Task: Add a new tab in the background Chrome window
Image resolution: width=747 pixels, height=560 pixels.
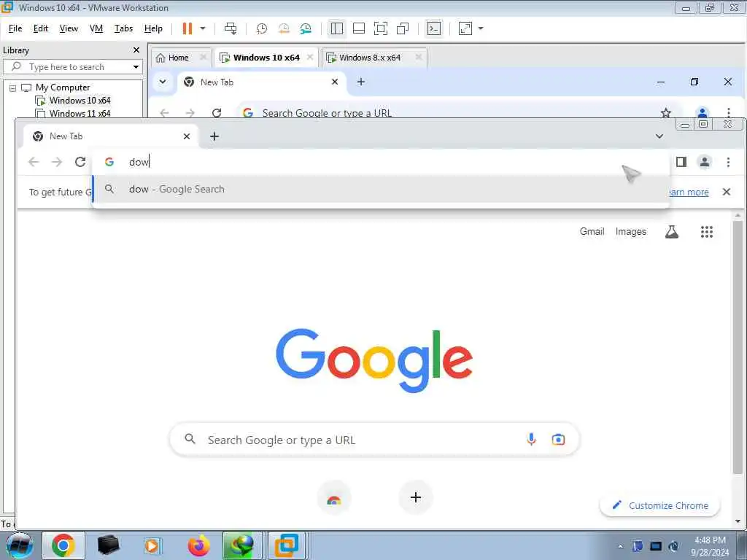Action: pyautogui.click(x=361, y=82)
